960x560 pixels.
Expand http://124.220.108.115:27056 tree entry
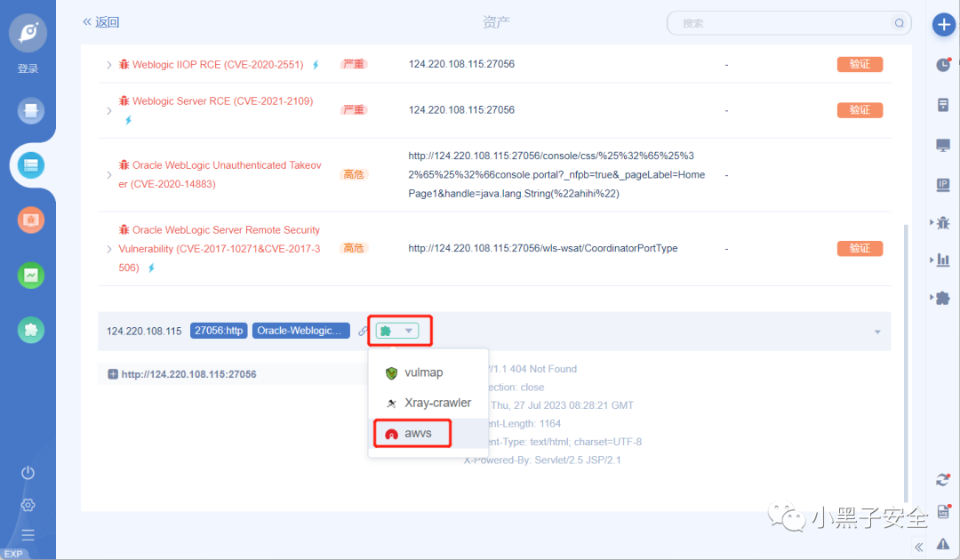pyautogui.click(x=113, y=374)
